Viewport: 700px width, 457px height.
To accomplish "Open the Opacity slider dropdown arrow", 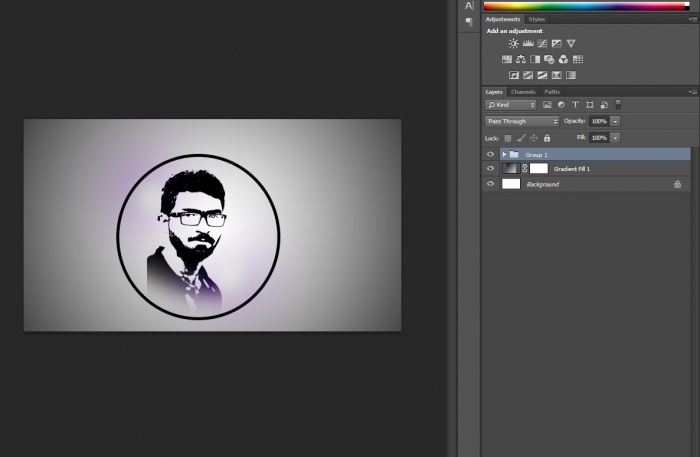I will pos(615,121).
